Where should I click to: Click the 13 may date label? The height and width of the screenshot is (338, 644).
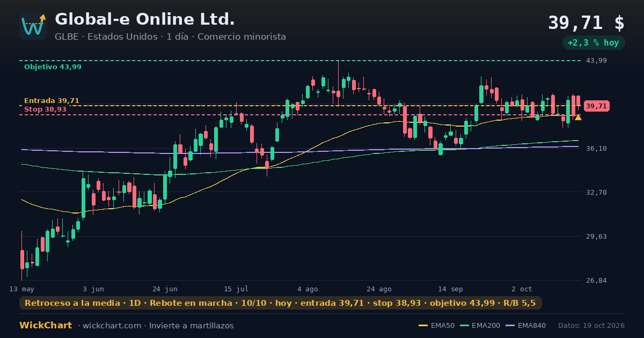click(x=21, y=289)
